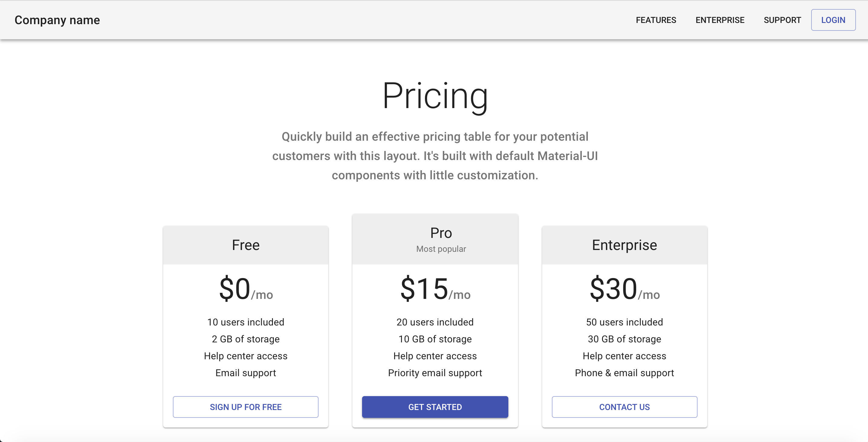Open the Support nav link
The height and width of the screenshot is (442, 868).
[x=782, y=20]
